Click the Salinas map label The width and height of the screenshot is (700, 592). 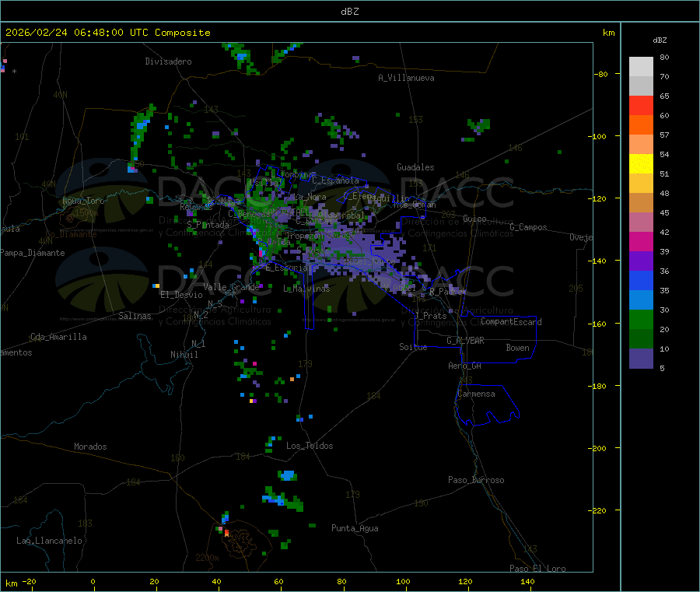[x=135, y=316]
